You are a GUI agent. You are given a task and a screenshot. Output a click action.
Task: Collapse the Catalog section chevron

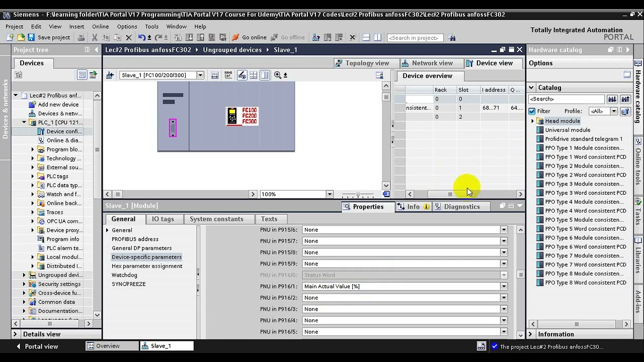531,87
